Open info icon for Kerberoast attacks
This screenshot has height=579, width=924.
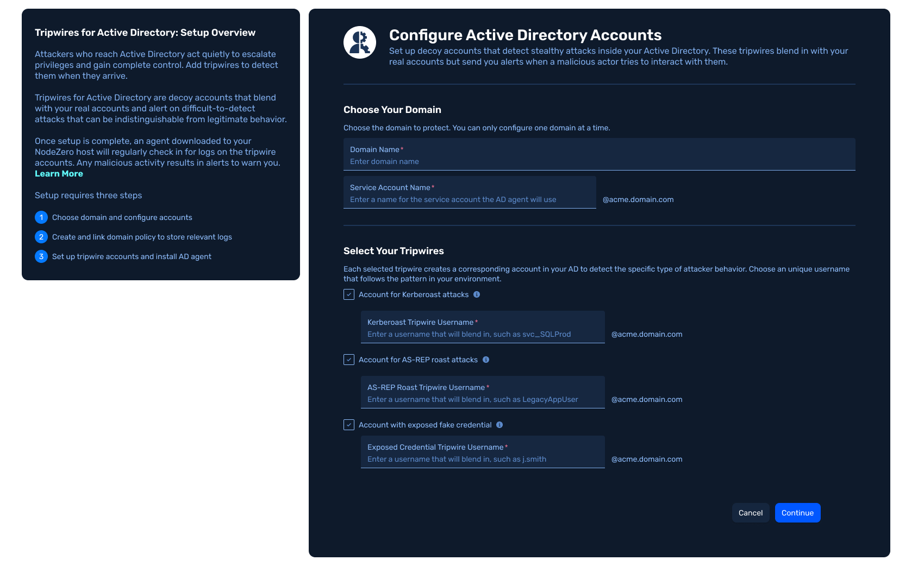[477, 294]
